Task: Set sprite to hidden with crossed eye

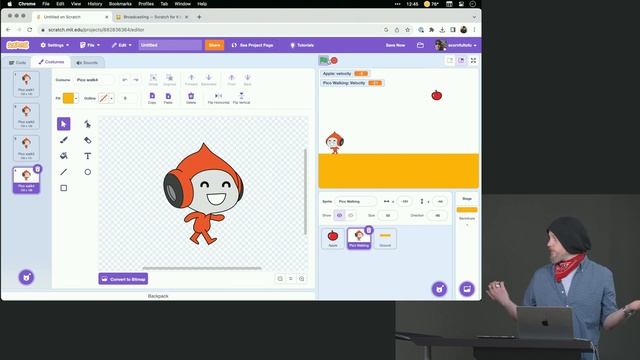Action: (350, 215)
